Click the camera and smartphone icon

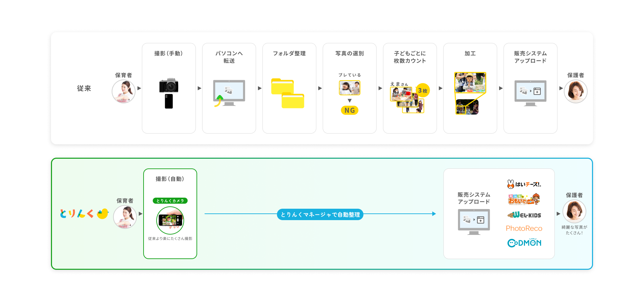coord(169,93)
